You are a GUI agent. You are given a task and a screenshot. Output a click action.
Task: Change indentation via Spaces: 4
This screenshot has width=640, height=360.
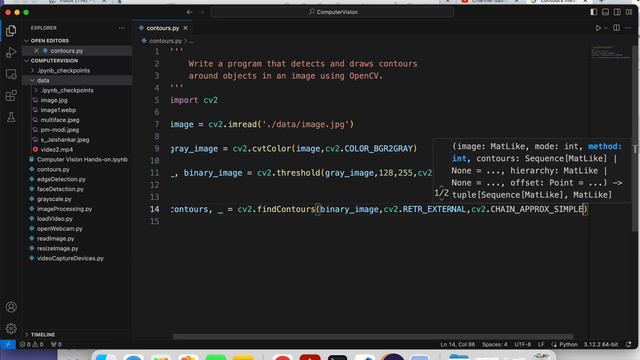click(x=495, y=344)
